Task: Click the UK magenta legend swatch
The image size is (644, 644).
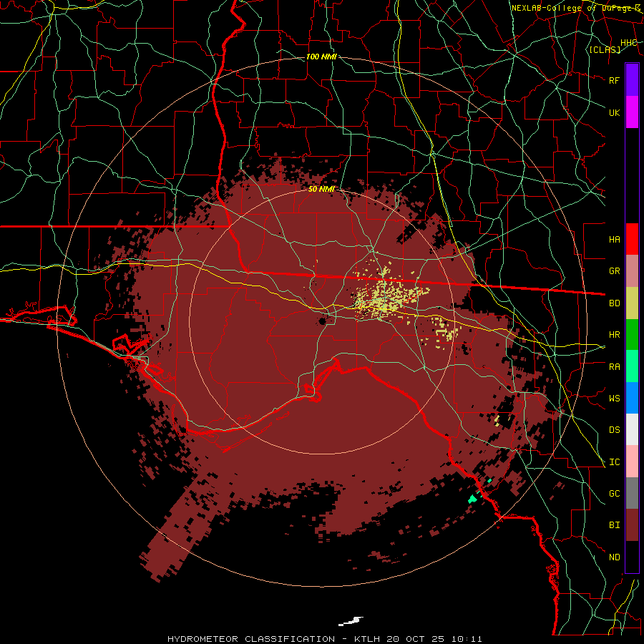Action: 632,112
